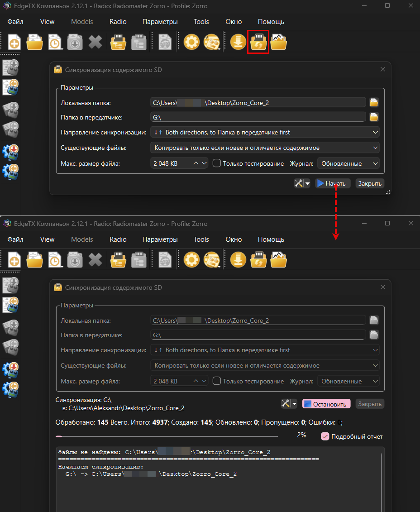
Task: Open 'Tools' menu in bottom window
Action: pos(201,239)
